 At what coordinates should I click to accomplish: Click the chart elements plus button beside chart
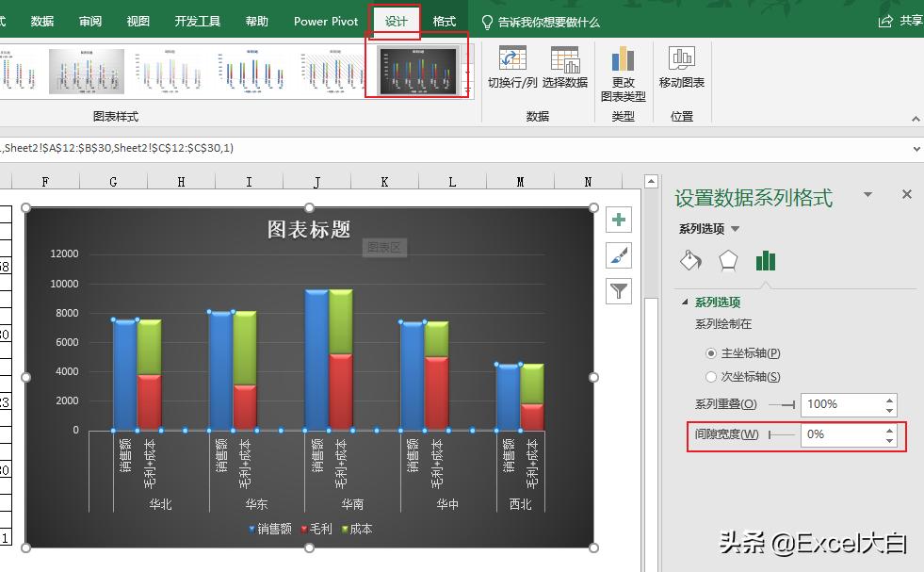pos(618,219)
